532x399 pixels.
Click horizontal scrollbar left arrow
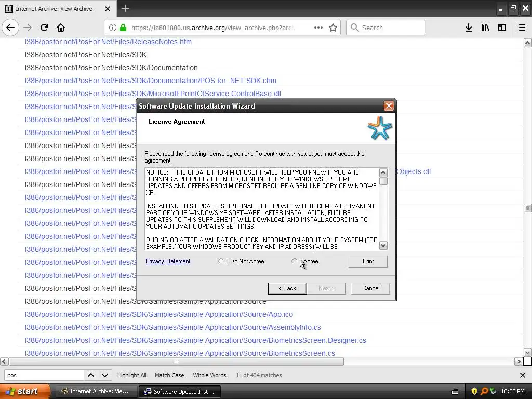tap(4, 362)
